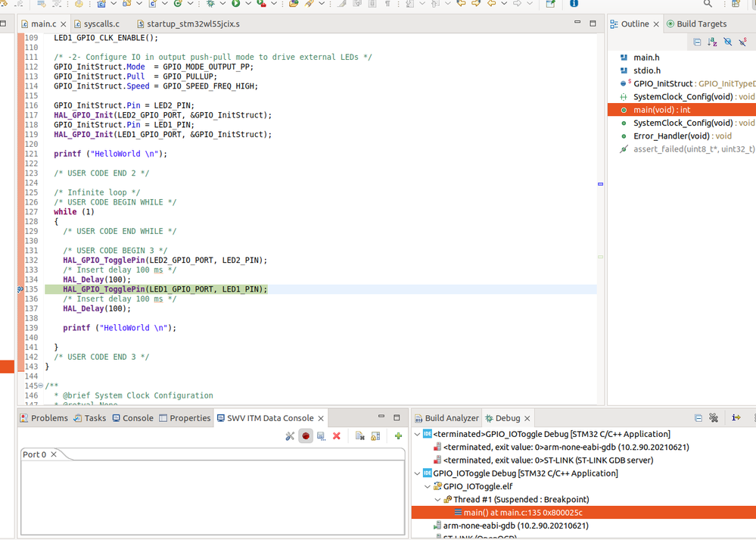Click breakpoint marker at line 135
756x540 pixels.
point(20,289)
